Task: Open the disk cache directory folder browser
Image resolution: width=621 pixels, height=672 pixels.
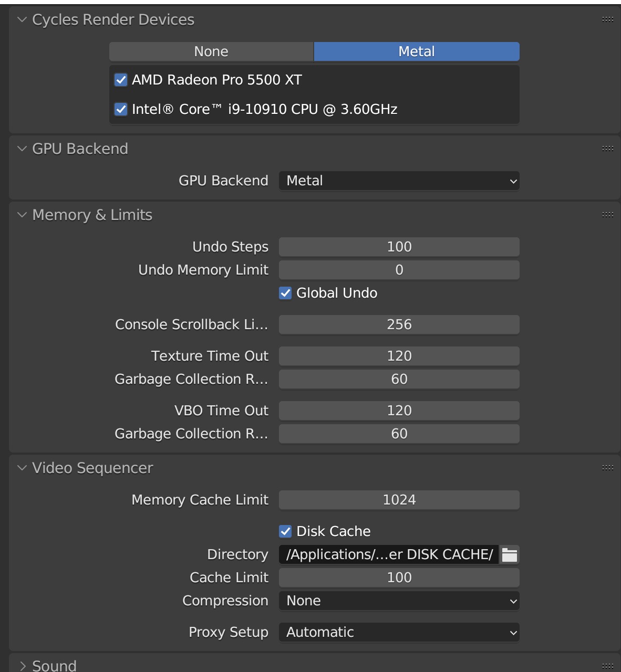Action: (x=510, y=554)
